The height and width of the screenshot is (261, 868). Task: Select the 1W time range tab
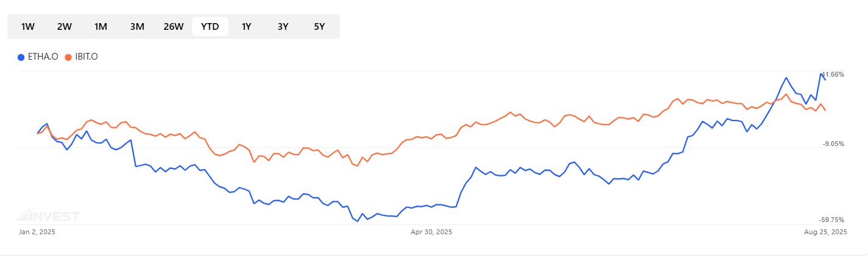tap(28, 27)
